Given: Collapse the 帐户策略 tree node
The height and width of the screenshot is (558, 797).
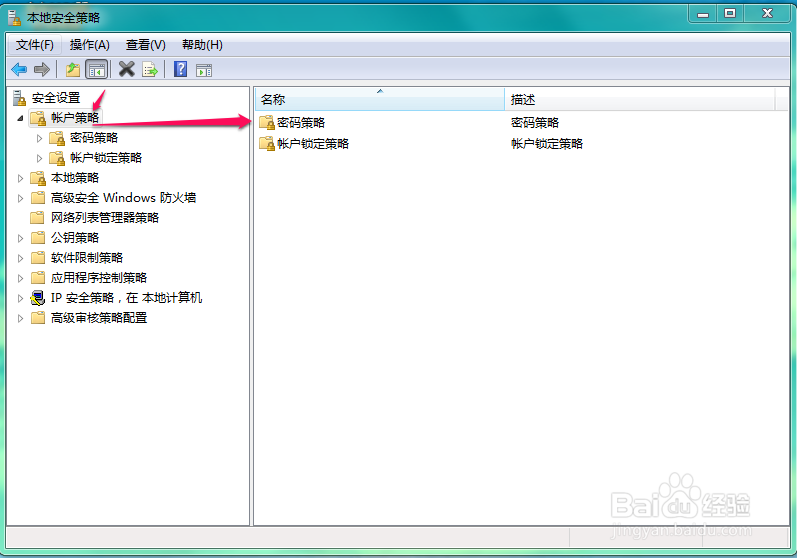Looking at the screenshot, I should (20, 118).
